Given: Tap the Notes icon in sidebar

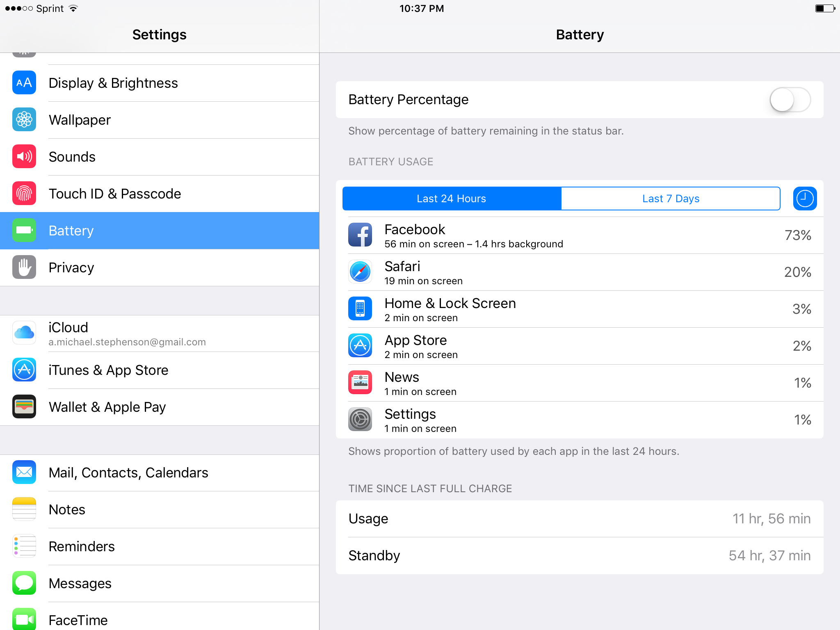Looking at the screenshot, I should tap(24, 509).
